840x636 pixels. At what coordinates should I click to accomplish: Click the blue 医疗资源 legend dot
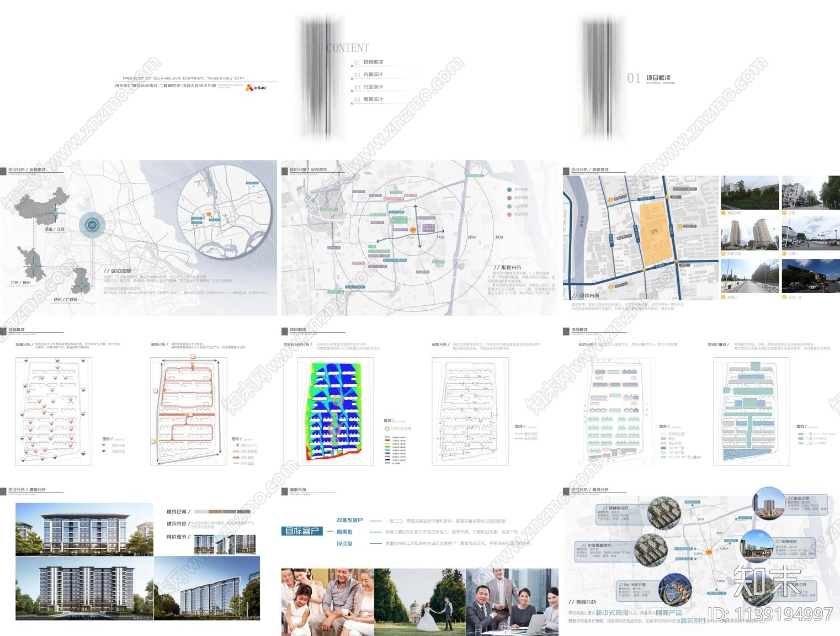[x=509, y=189]
